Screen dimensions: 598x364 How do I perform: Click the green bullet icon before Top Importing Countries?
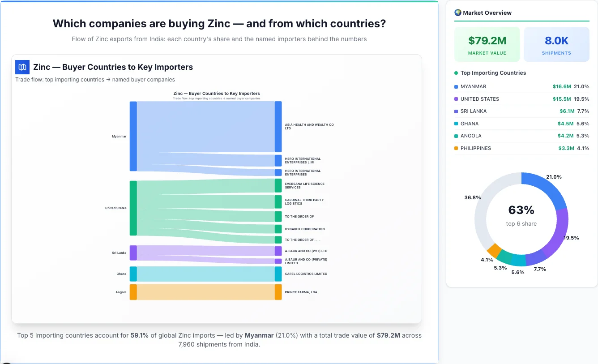(456, 73)
